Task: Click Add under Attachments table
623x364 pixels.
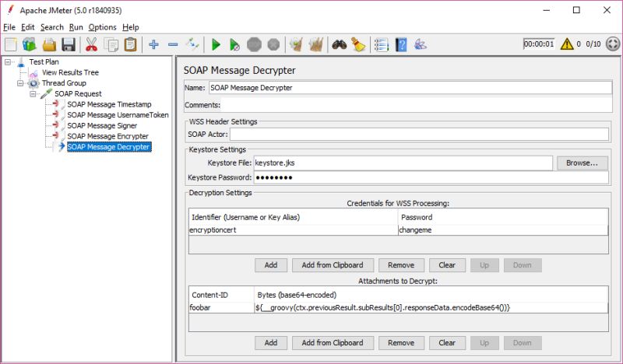Action: pos(271,343)
